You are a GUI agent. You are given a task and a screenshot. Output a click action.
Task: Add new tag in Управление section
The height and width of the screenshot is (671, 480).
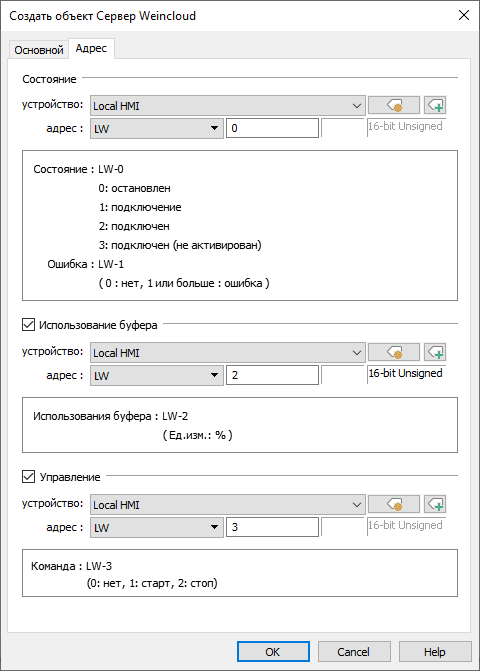pos(435,504)
